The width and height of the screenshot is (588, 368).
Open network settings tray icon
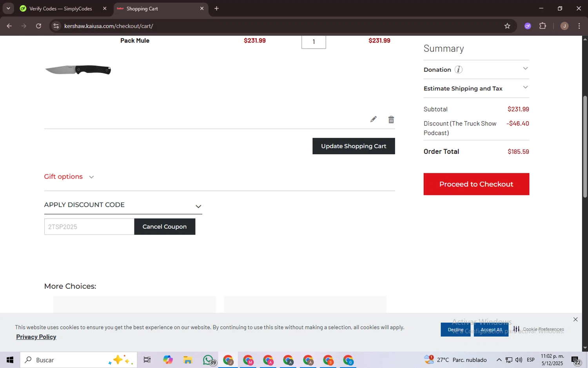click(509, 360)
